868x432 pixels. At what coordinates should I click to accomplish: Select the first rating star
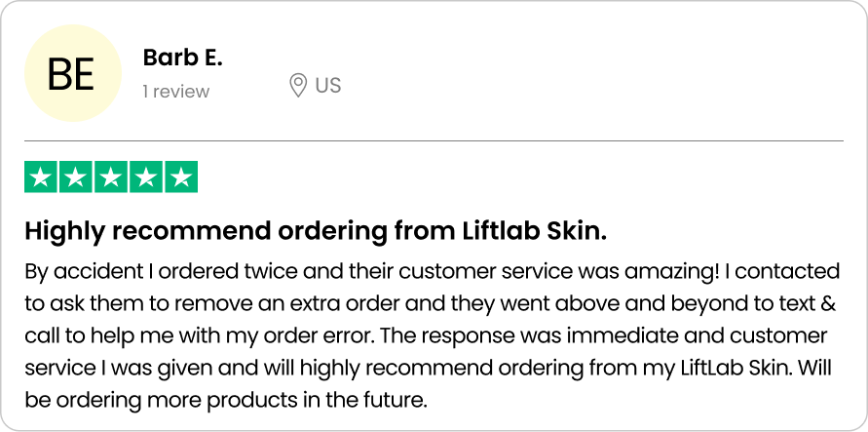click(x=40, y=177)
